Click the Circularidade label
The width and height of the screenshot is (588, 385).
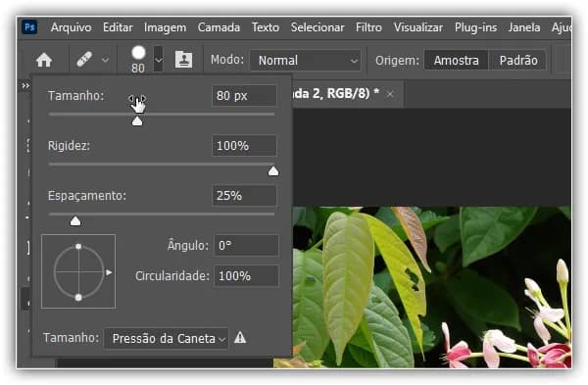pos(172,276)
